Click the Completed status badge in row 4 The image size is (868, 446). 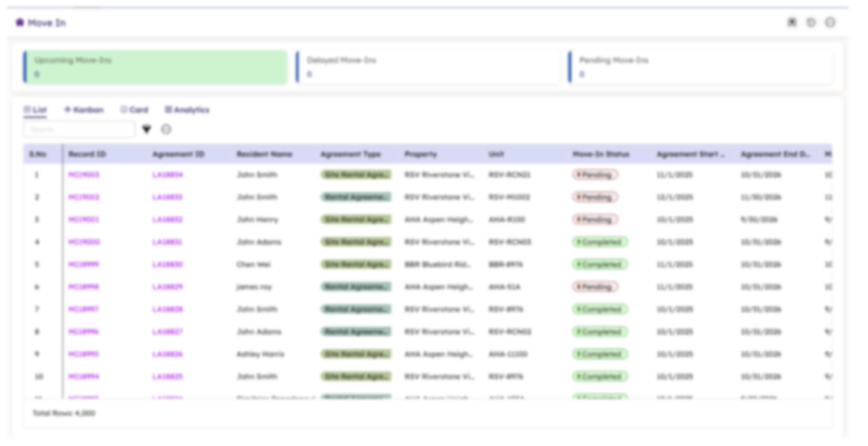(x=599, y=242)
